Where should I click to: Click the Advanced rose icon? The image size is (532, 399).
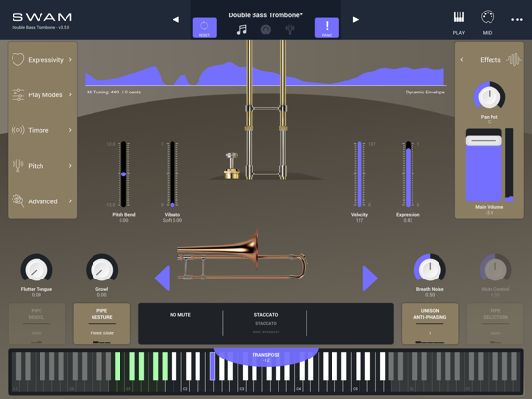(17, 200)
